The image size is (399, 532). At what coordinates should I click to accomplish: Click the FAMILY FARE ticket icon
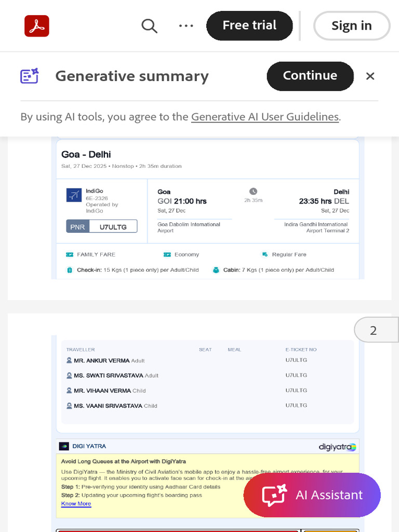click(x=70, y=255)
